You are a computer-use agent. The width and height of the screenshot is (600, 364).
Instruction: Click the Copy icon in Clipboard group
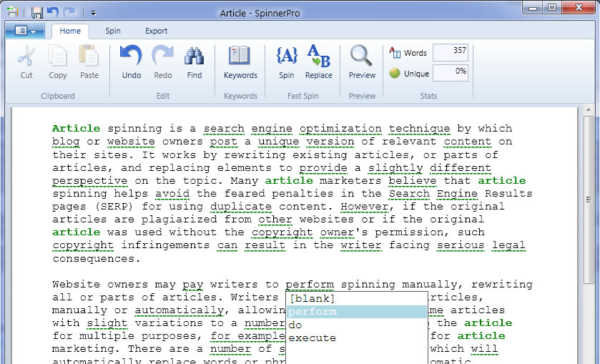(58, 61)
